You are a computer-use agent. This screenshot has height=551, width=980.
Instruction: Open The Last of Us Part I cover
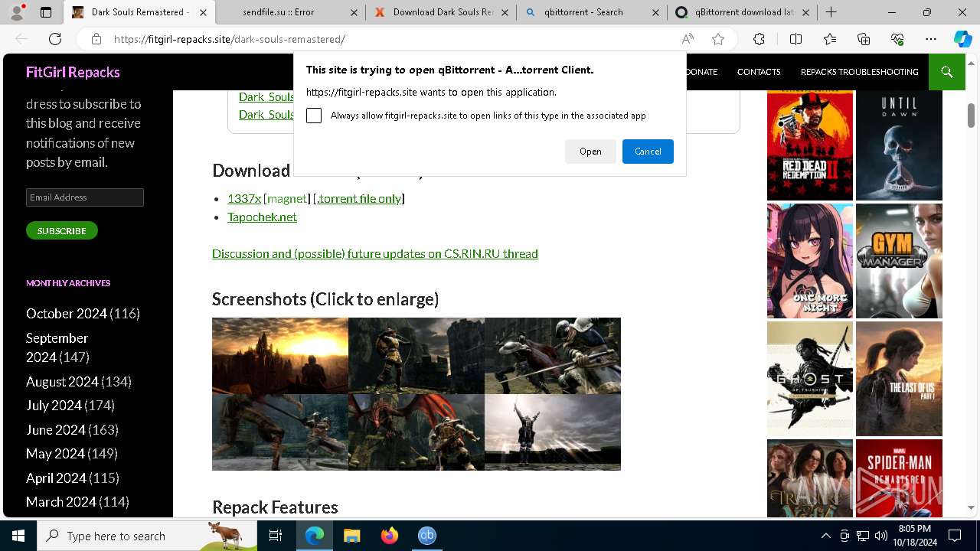(899, 379)
